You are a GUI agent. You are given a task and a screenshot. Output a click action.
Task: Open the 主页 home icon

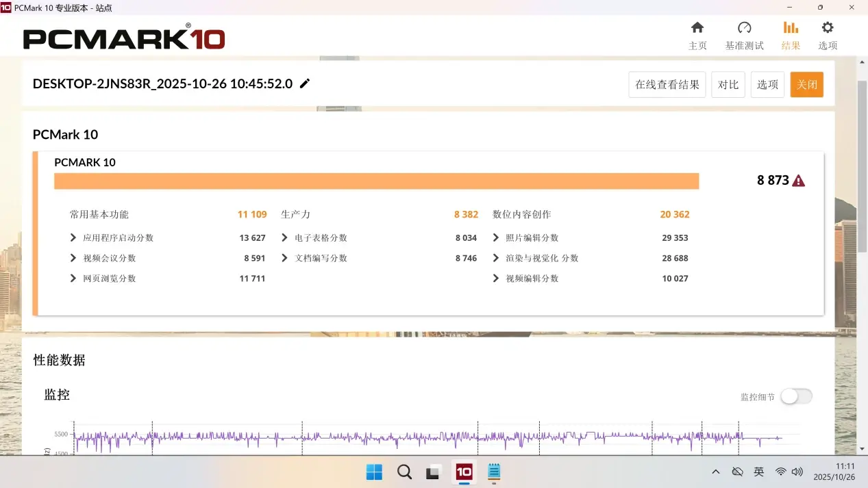point(697,27)
